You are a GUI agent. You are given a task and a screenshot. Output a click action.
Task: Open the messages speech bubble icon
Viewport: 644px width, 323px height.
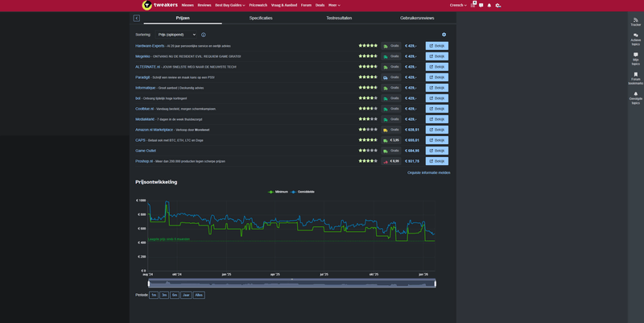[481, 5]
